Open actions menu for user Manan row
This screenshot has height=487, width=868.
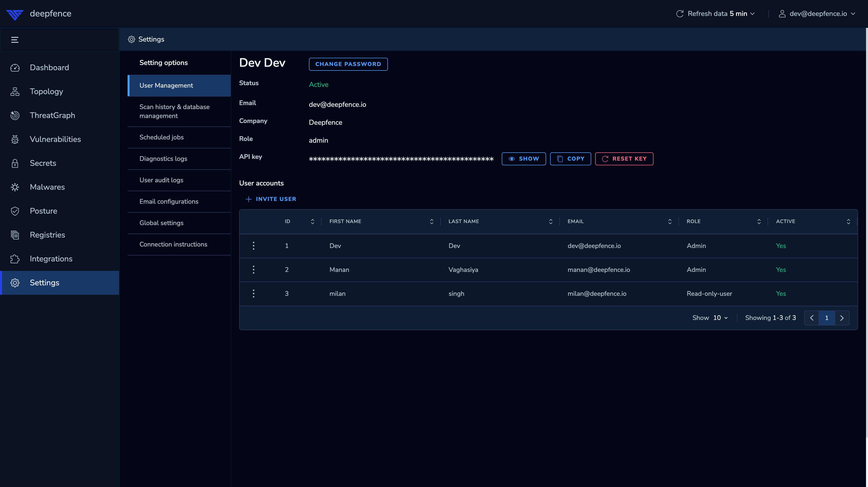[x=253, y=270]
